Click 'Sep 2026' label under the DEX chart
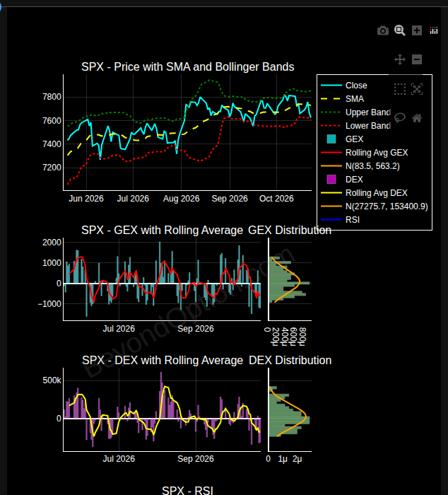The width and height of the screenshot is (448, 495). [196, 459]
